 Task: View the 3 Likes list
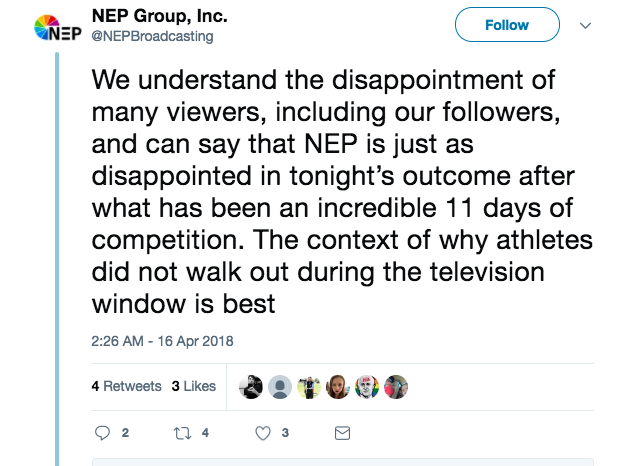click(x=194, y=386)
